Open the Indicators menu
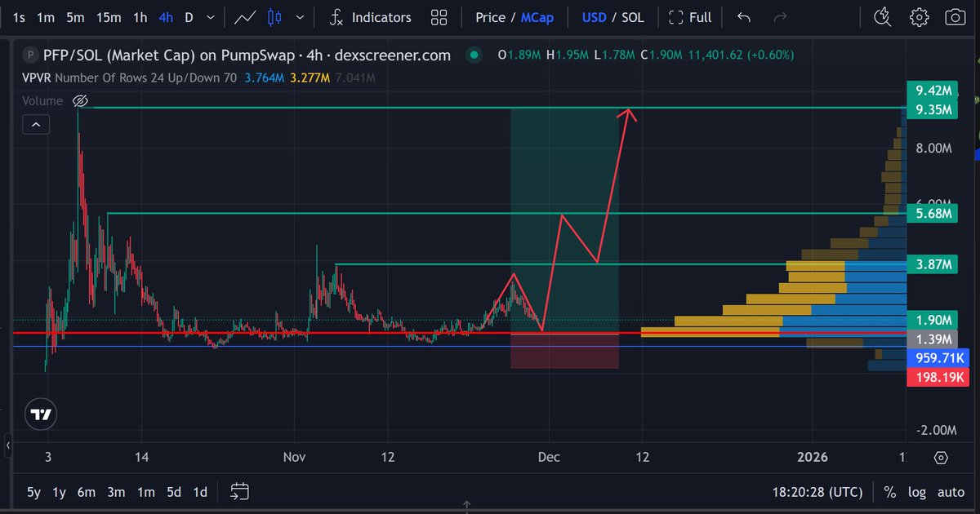 (370, 17)
